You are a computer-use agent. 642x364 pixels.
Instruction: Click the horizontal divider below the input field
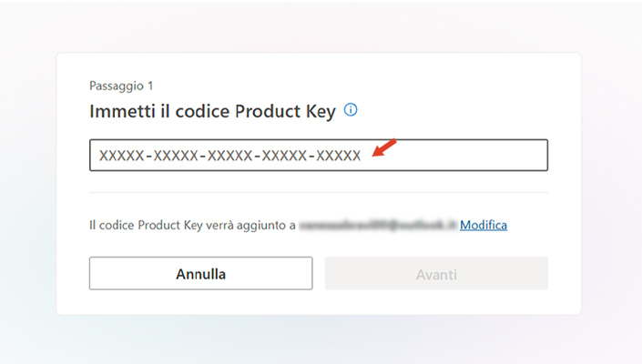tap(318, 192)
